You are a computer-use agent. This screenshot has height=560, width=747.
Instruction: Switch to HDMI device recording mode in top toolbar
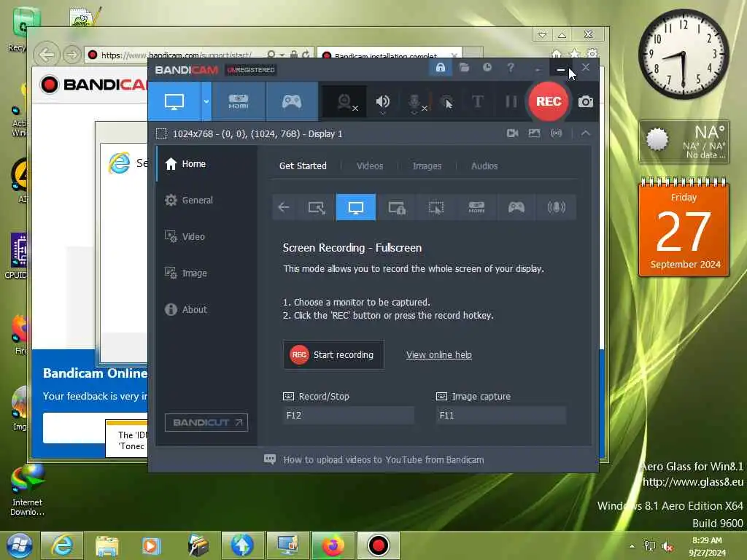239,101
